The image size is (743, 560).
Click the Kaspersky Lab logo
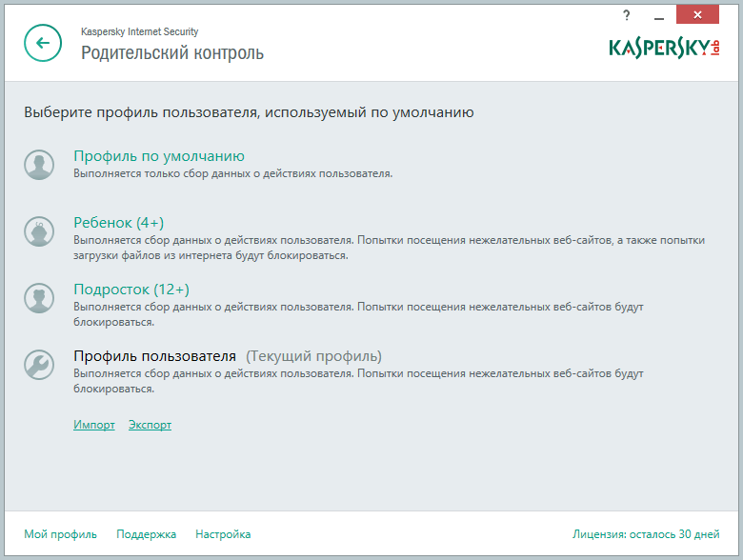coord(664,48)
